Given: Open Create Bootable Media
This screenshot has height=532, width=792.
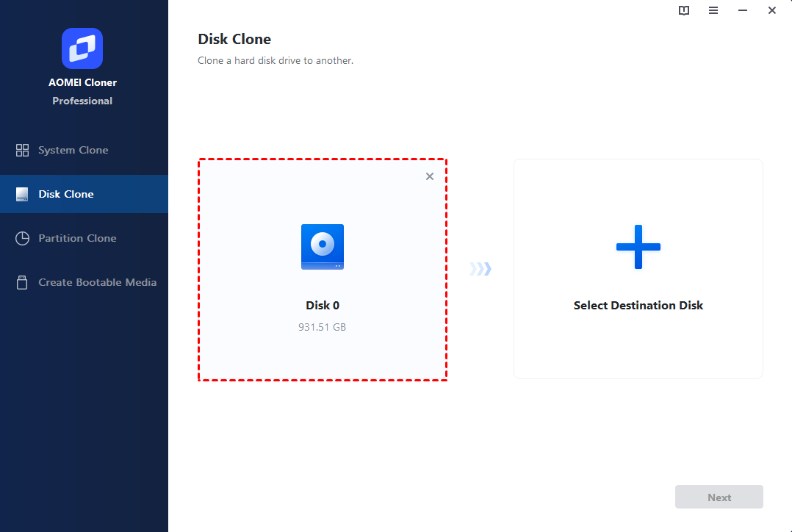Looking at the screenshot, I should click(84, 282).
